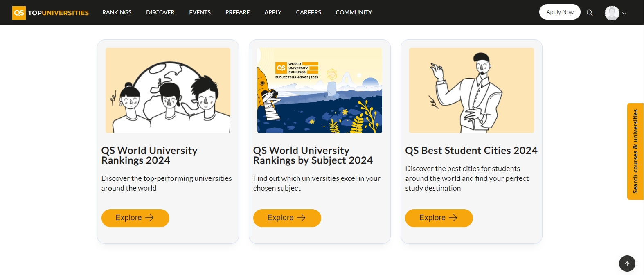Viewport: 644px width, 275px height.
Task: Click the QS Best Student Cities 2024 heading
Action: point(471,151)
